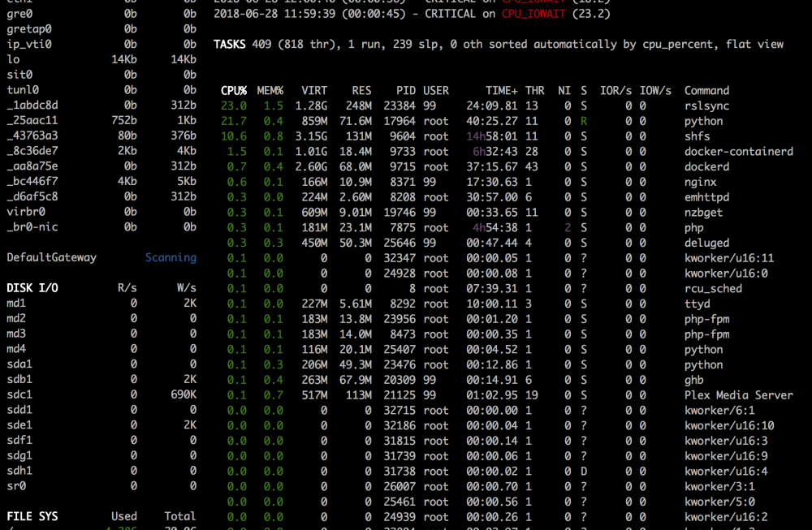The width and height of the screenshot is (812, 530).
Task: Click the VIRT column header
Action: click(x=314, y=91)
